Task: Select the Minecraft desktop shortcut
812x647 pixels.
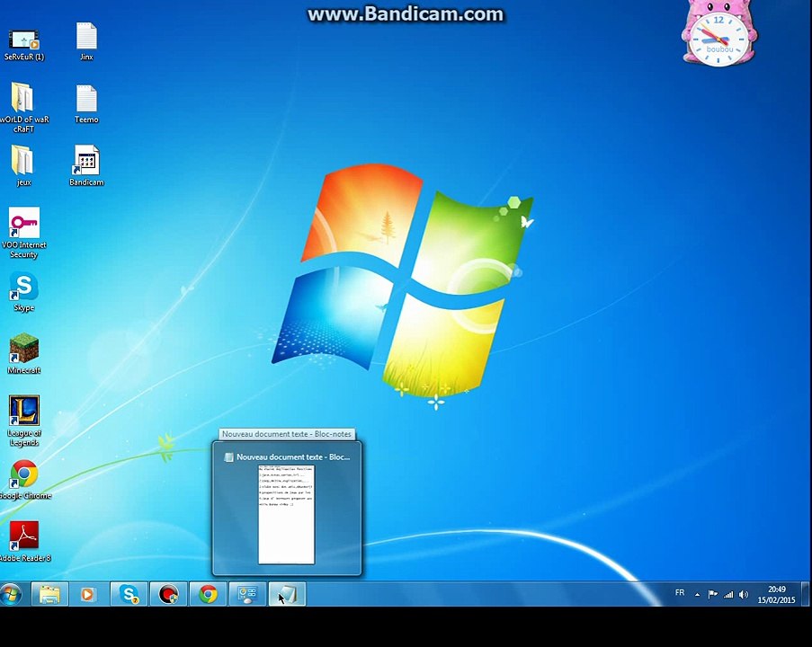Action: click(23, 354)
